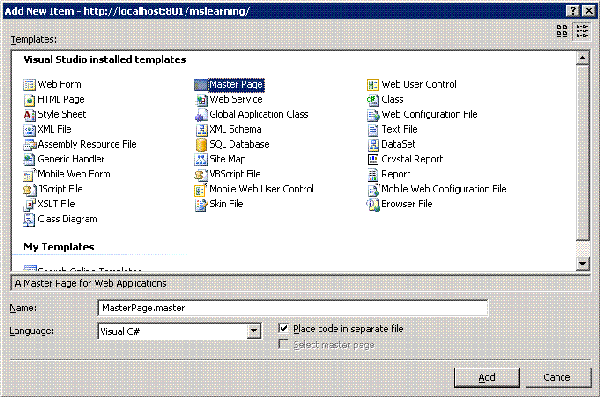
Task: Select the Class template icon
Action: tap(373, 100)
